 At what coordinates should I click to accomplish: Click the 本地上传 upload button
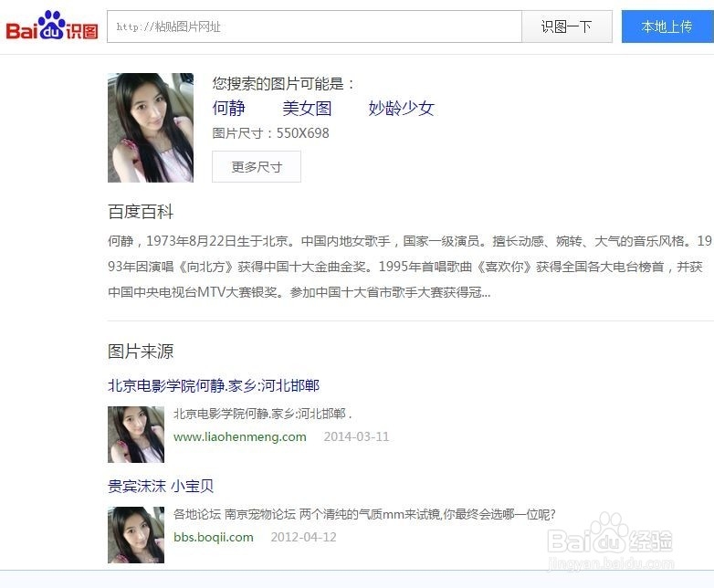point(667,26)
